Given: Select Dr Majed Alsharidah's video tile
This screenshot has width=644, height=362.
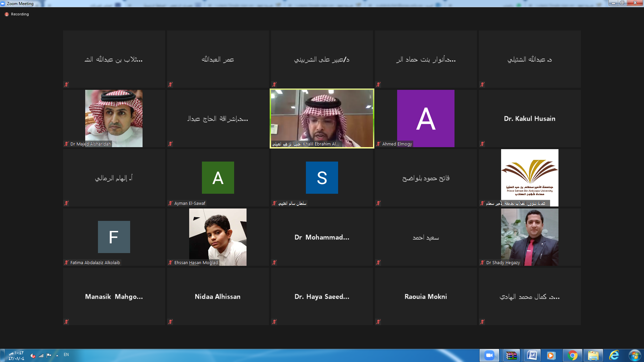Looking at the screenshot, I should (114, 118).
